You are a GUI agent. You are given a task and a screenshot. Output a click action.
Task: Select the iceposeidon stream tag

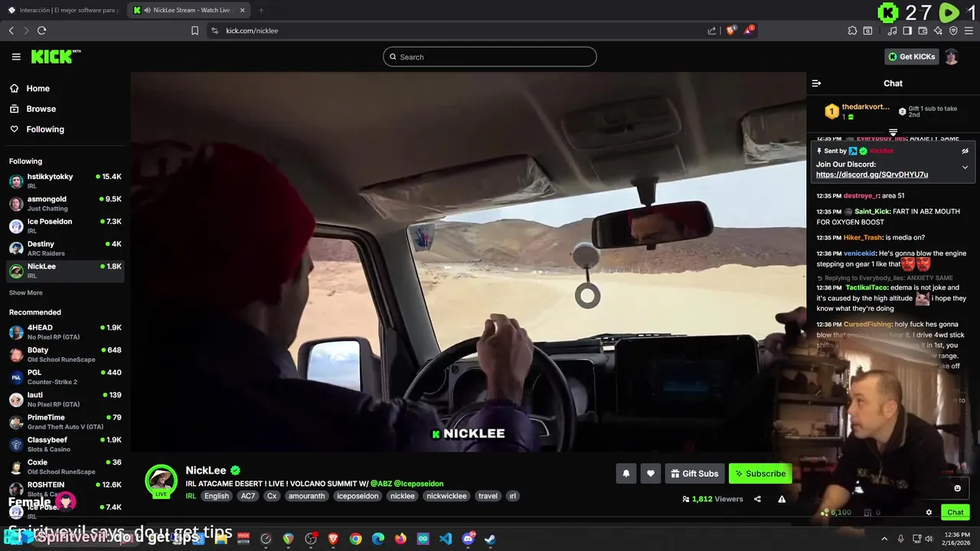[x=358, y=496]
